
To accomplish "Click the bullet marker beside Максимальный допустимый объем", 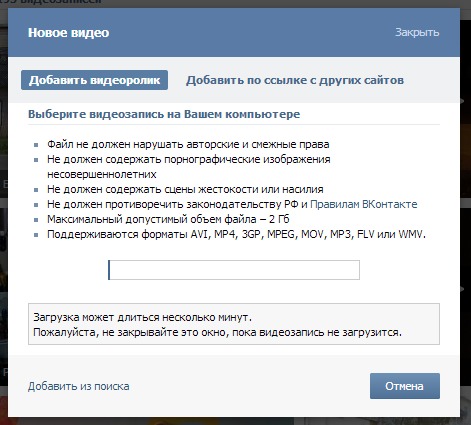I will click(x=36, y=220).
